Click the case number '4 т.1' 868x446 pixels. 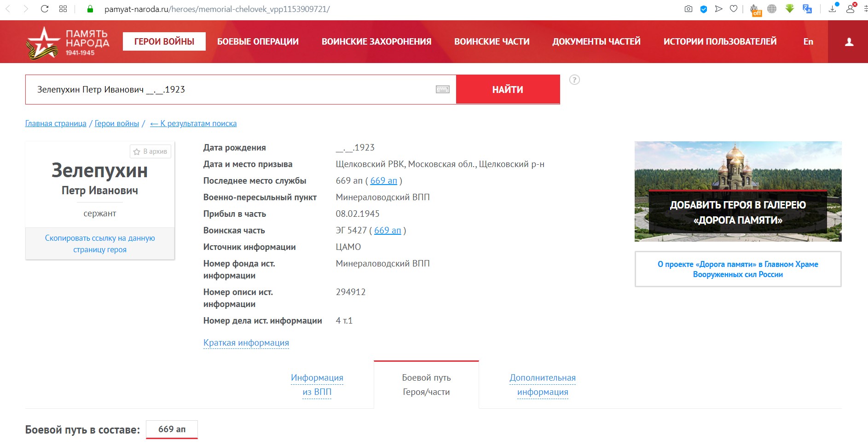[x=344, y=320]
